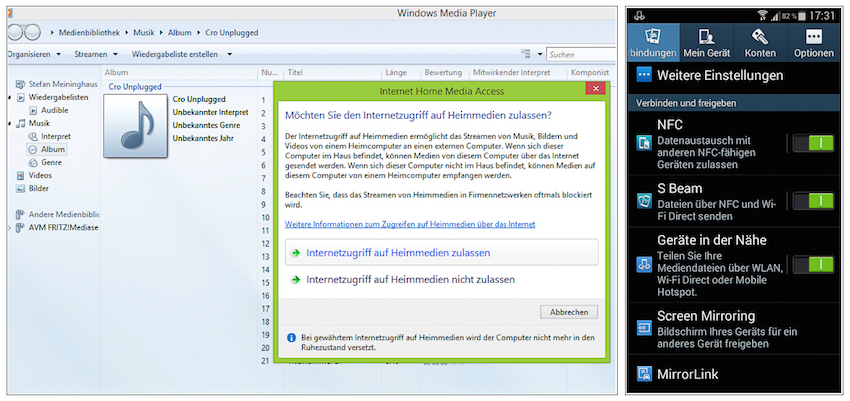850x401 pixels.
Task: Switch to the Konten tab
Action: tap(760, 43)
